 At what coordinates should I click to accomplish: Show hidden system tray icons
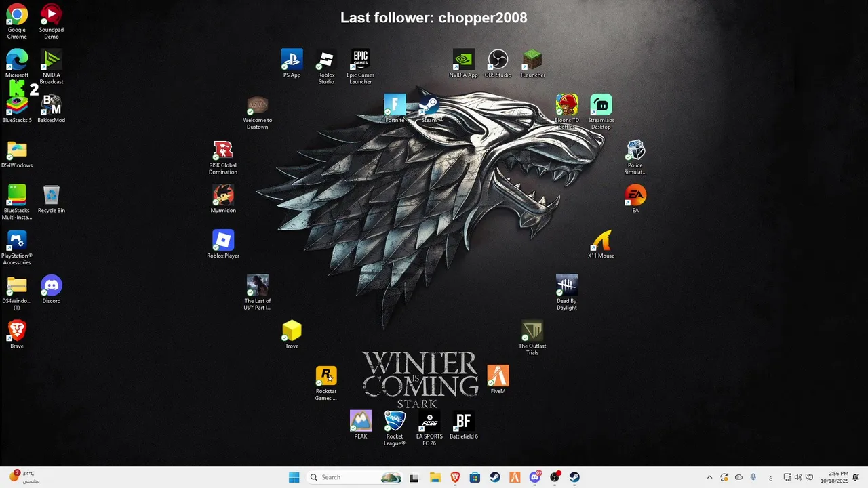pos(710,477)
